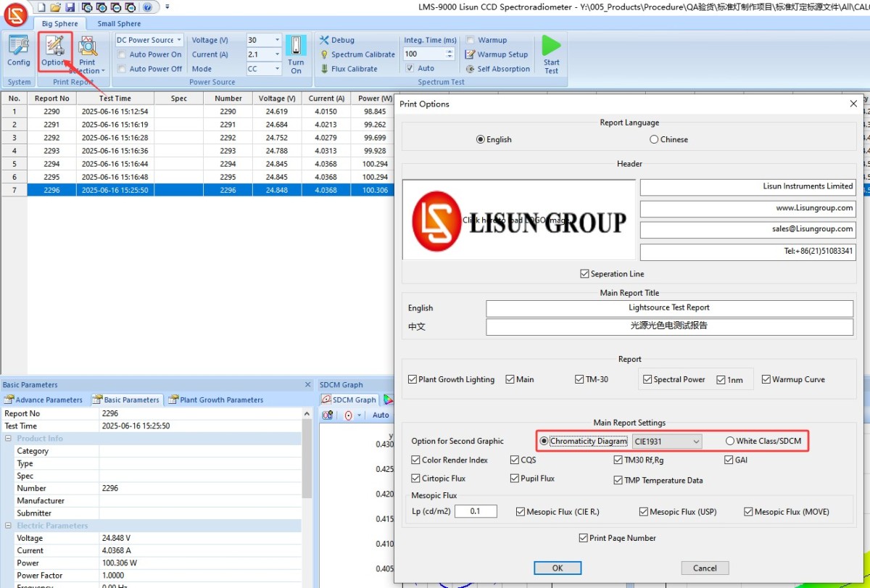Image resolution: width=870 pixels, height=588 pixels.
Task: Click Open folder icon in quick toolbar
Action: [x=55, y=7]
